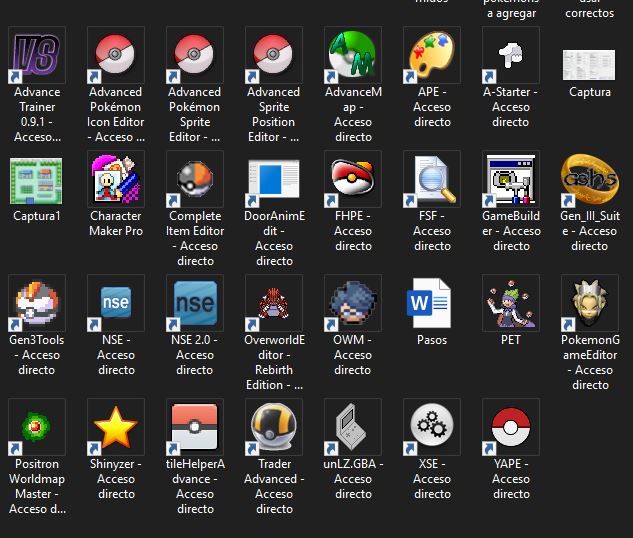Select the AdvanceMap desktop icon
This screenshot has width=633, height=538.
tap(353, 56)
